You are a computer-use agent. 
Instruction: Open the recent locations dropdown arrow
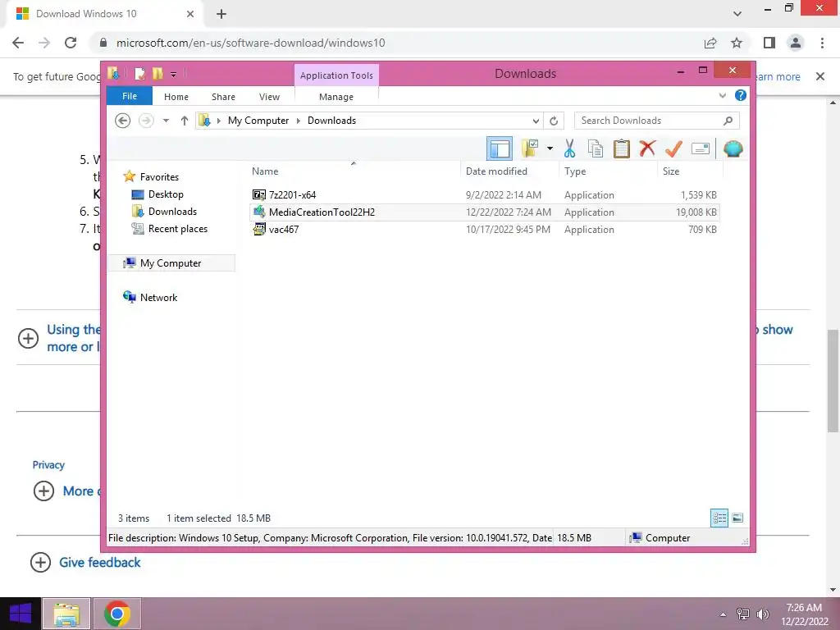point(166,121)
